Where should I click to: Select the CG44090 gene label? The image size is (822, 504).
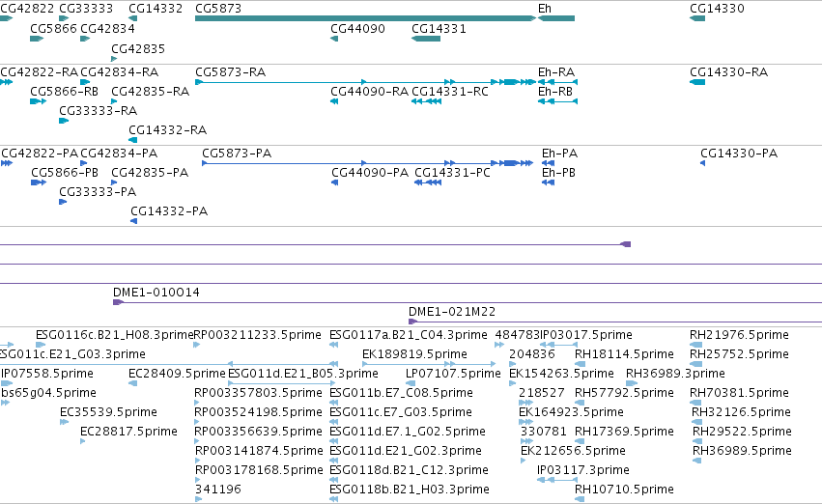pos(357,28)
